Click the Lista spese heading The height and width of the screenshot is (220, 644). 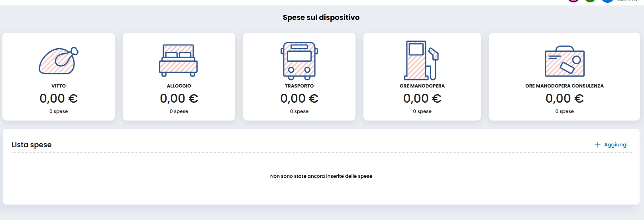coord(31,145)
